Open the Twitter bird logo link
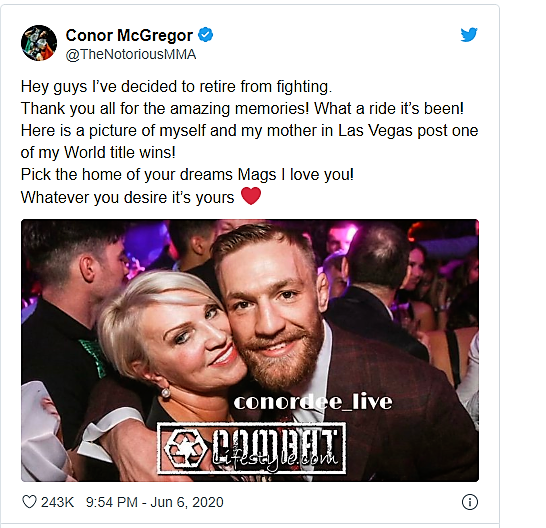This screenshot has width=546, height=528. tap(469, 35)
